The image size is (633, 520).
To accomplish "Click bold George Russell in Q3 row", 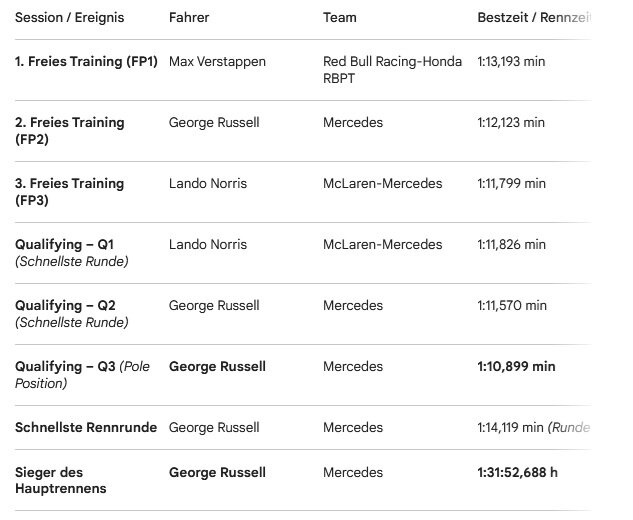I will click(x=217, y=366).
